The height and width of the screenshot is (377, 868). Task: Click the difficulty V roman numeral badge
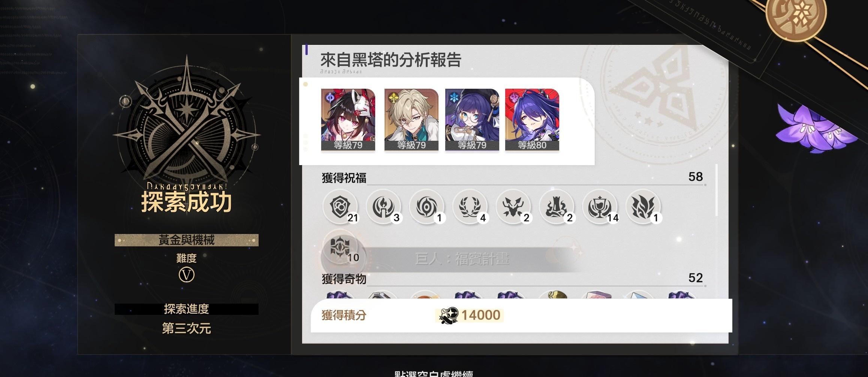(x=186, y=276)
